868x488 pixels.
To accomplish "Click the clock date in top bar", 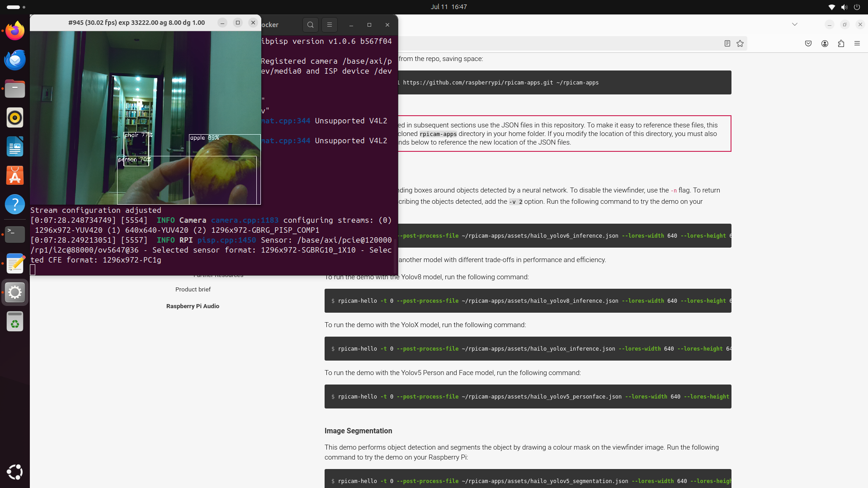I will click(448, 7).
